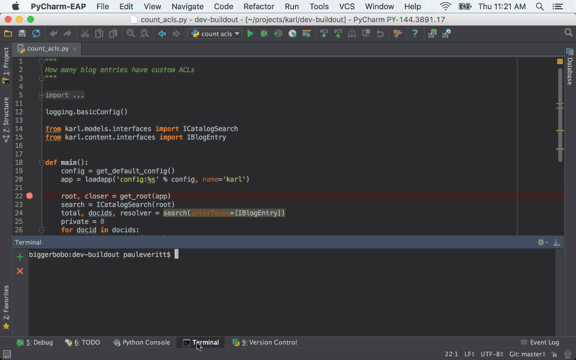The image size is (576, 360).
Task: Click the Undo arrow in toolbar
Action: coord(54,34)
